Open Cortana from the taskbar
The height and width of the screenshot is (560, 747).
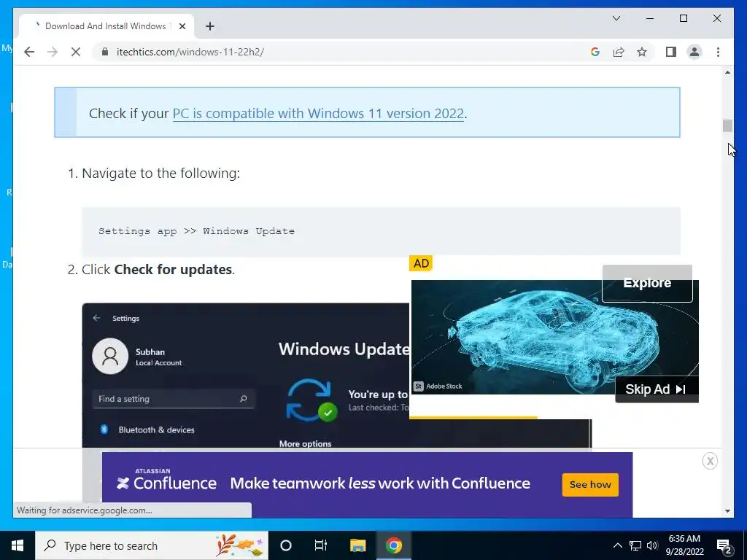click(285, 545)
